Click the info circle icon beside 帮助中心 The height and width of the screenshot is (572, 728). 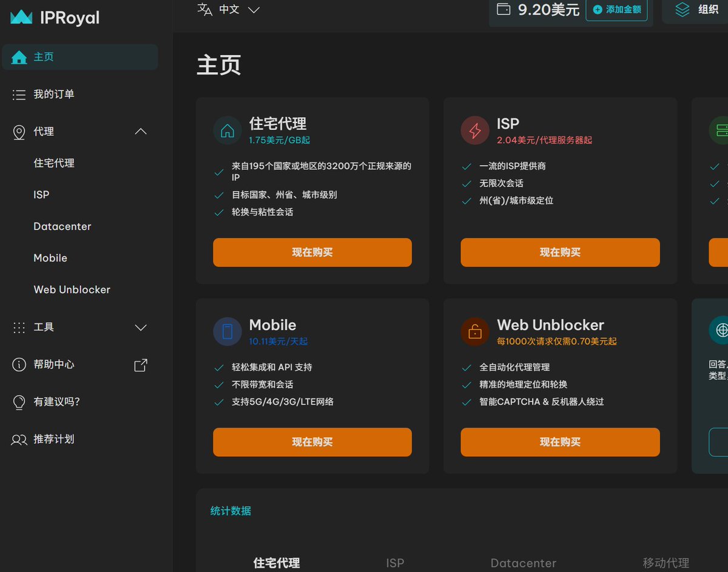(19, 365)
